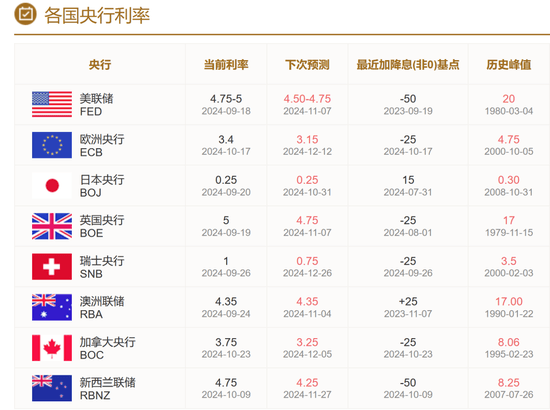Click BOE peak value 17
550x410 pixels.
pyautogui.click(x=509, y=221)
